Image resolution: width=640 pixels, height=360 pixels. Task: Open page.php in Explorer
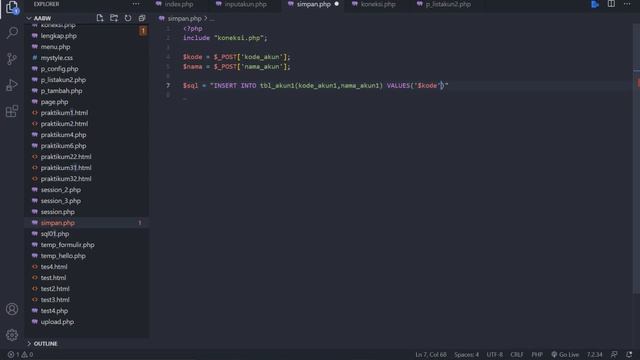tap(54, 102)
